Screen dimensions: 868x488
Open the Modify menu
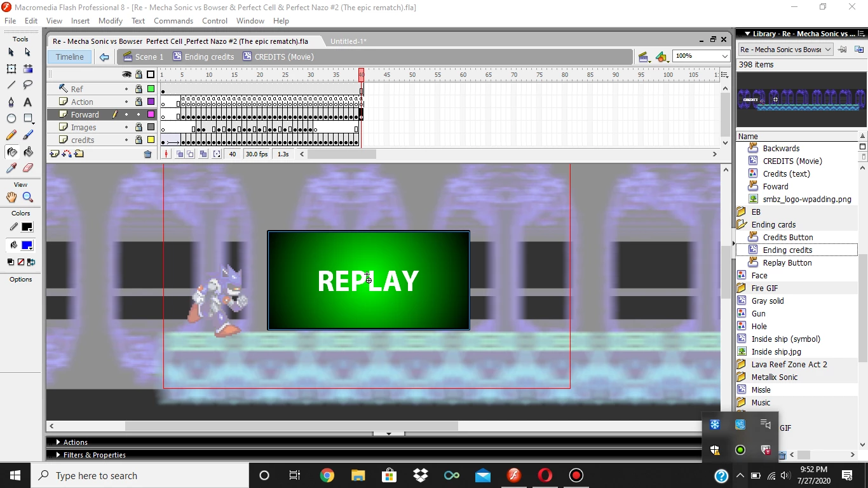[x=111, y=21]
